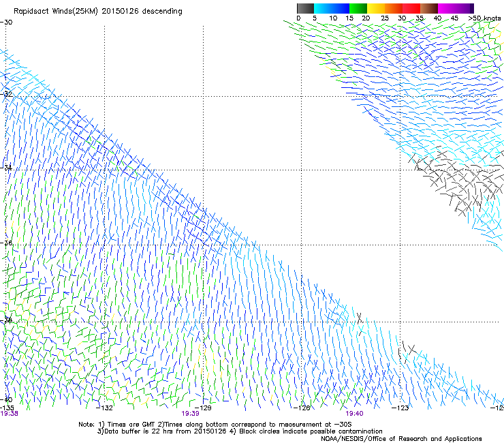This screenshot has width=504, height=443.
Task: Click the '-123' longitude axis label
Action: pos(400,408)
